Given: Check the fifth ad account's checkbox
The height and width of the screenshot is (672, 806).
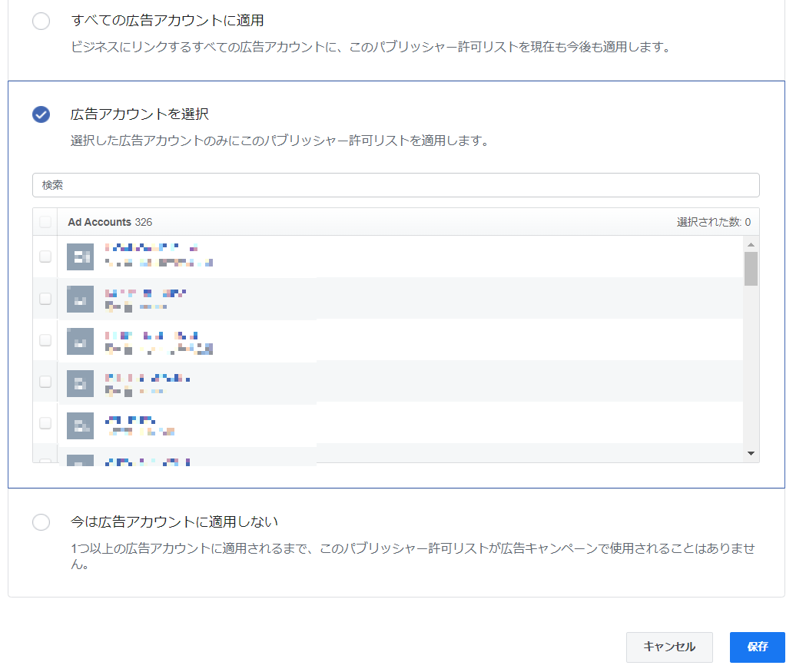Looking at the screenshot, I should coord(45,422).
